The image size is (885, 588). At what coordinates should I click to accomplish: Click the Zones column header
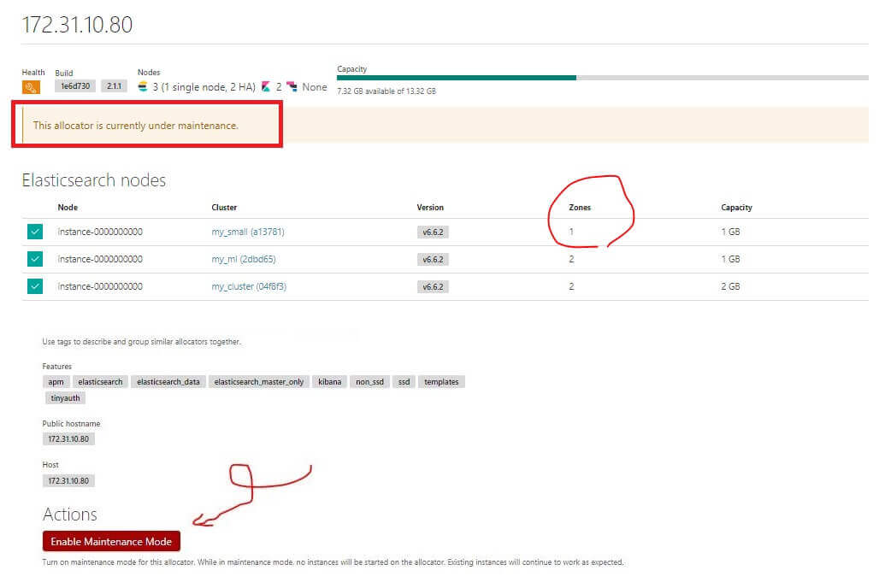pyautogui.click(x=579, y=208)
